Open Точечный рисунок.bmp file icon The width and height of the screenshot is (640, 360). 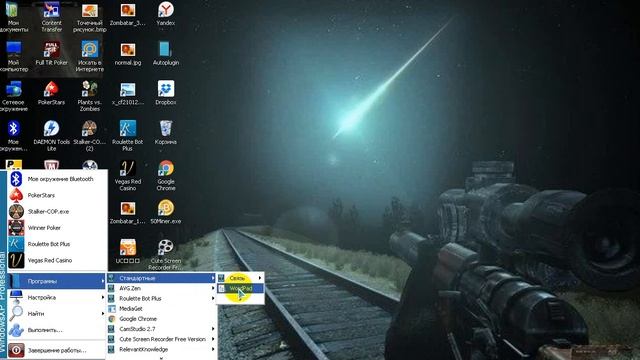[89, 17]
